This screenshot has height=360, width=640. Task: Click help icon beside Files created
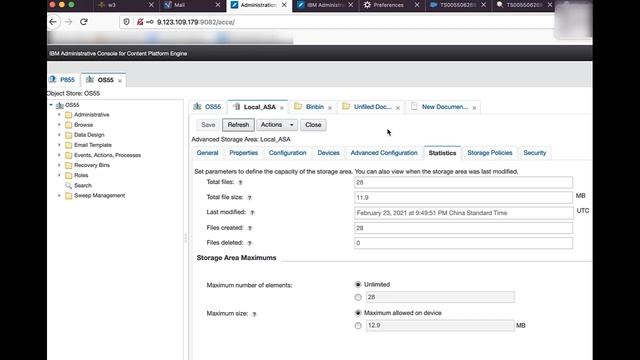point(250,228)
